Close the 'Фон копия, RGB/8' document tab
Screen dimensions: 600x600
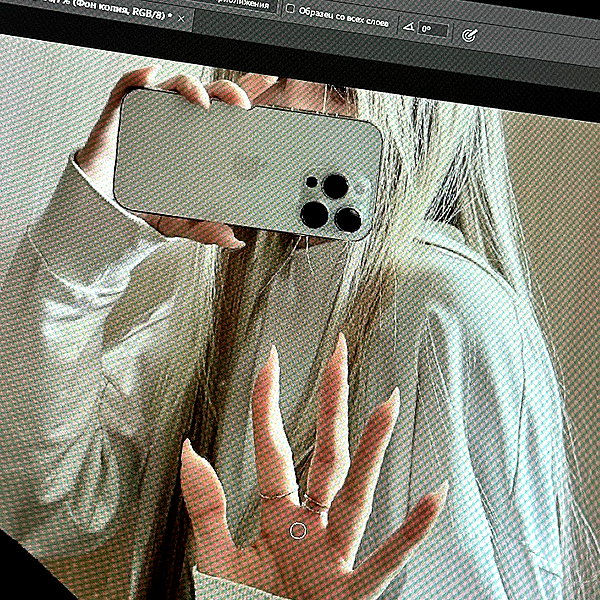tap(181, 19)
